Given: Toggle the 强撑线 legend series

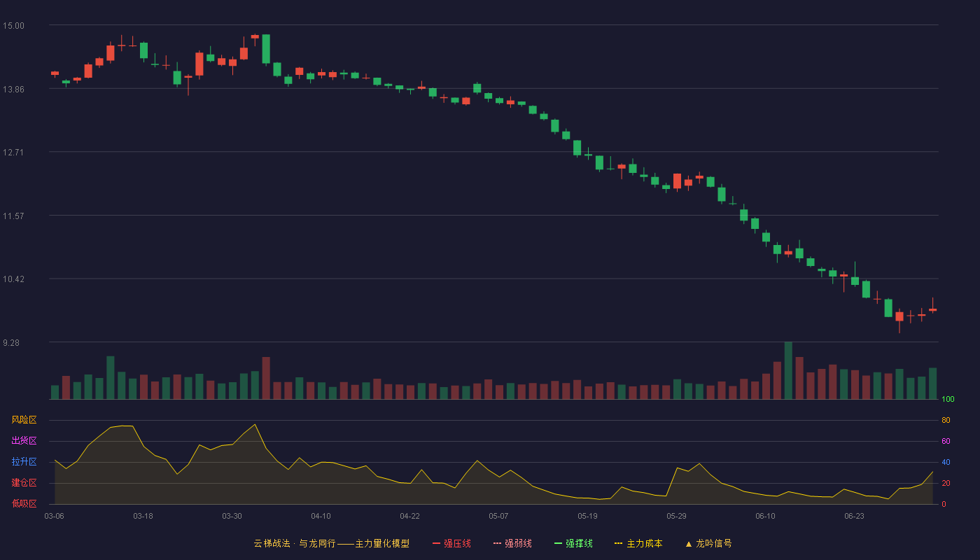Looking at the screenshot, I should 573,543.
